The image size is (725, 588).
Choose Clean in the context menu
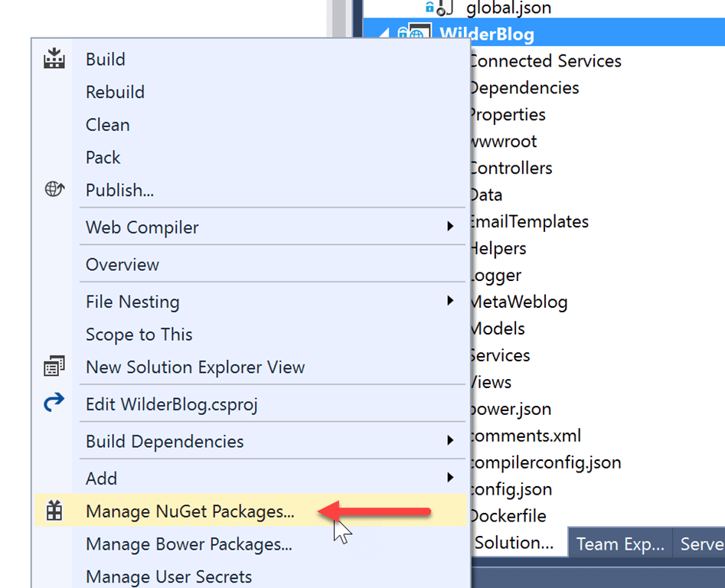107,125
